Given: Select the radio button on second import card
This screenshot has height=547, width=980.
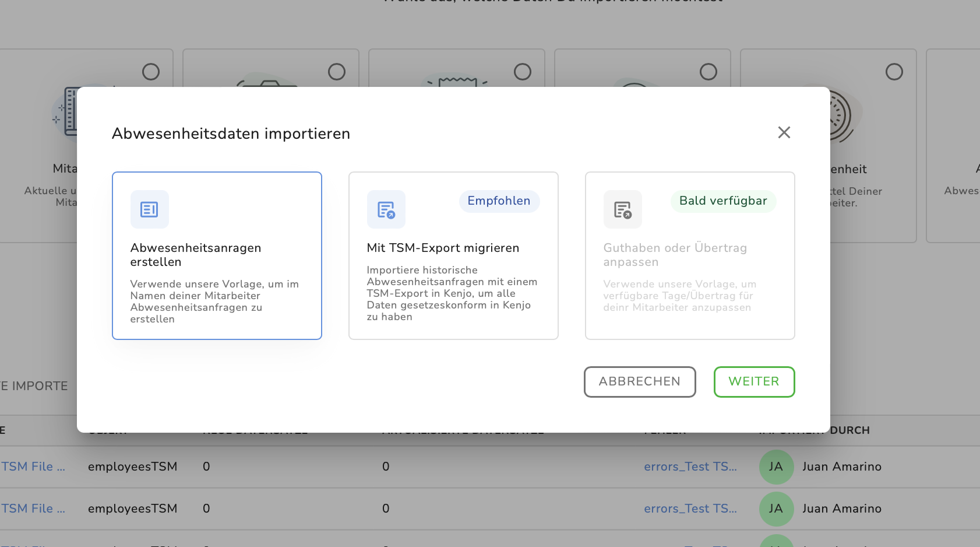Looking at the screenshot, I should click(337, 72).
